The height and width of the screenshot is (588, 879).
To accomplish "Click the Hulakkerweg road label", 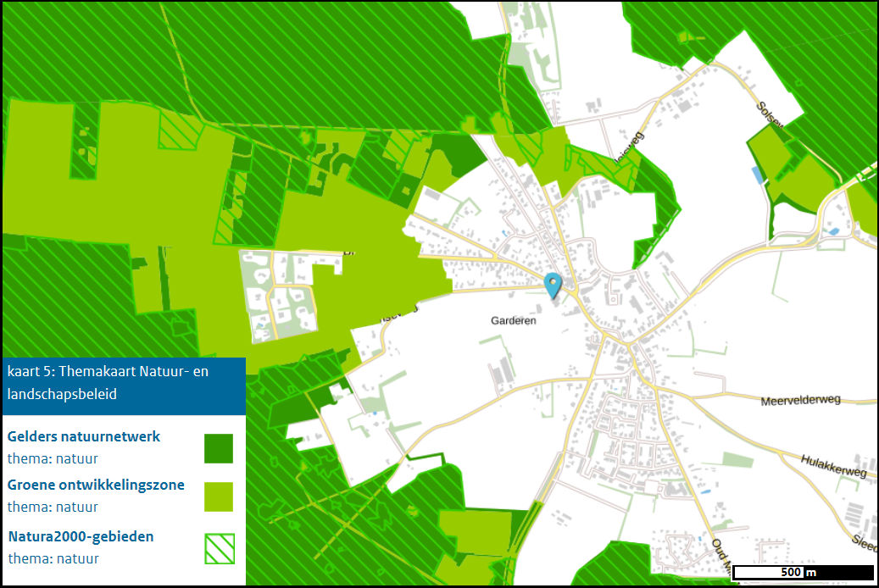I will point(833,468).
